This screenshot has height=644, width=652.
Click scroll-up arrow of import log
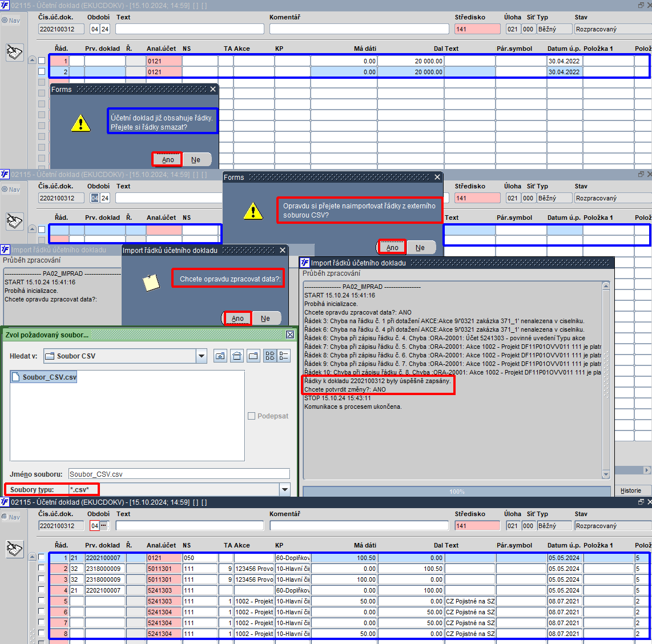(x=606, y=286)
